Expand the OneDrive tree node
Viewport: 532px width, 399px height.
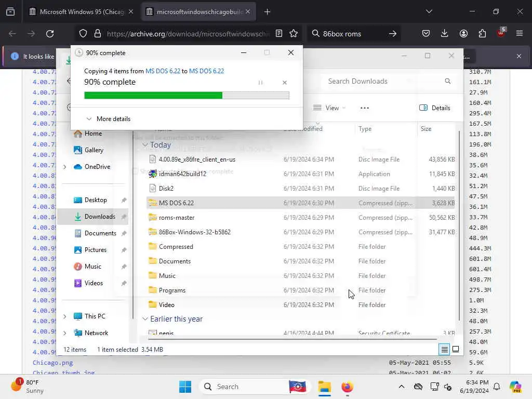65,167
